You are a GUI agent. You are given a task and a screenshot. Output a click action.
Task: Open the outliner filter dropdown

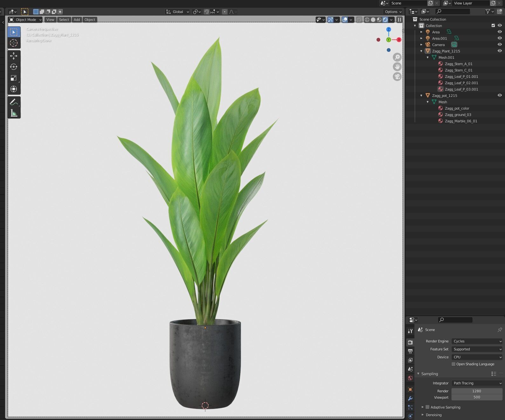[x=489, y=11]
